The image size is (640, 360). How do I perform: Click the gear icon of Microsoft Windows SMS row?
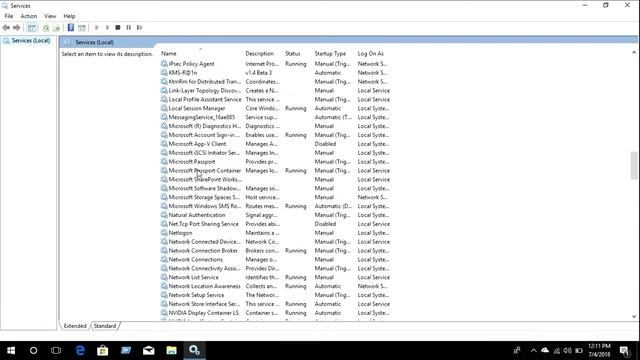[164, 206]
